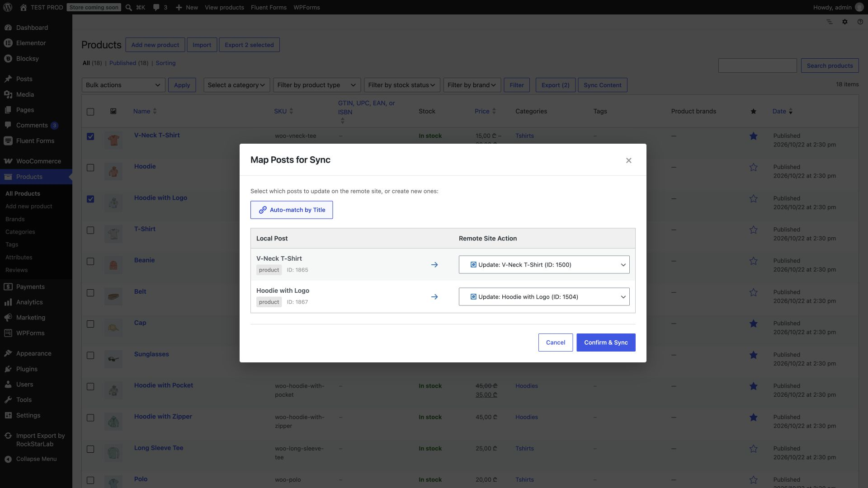
Task: Click the Auto-match by Title button
Action: [292, 210]
